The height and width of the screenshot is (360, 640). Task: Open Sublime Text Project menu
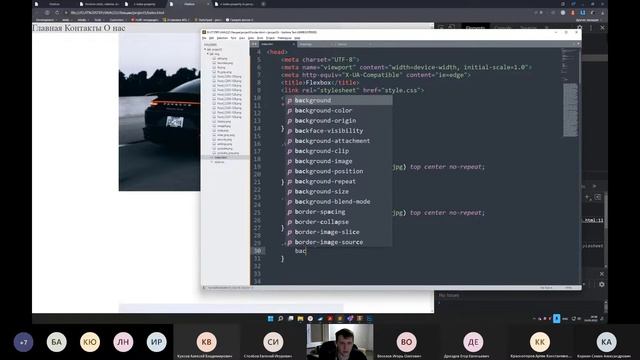click(x=271, y=38)
